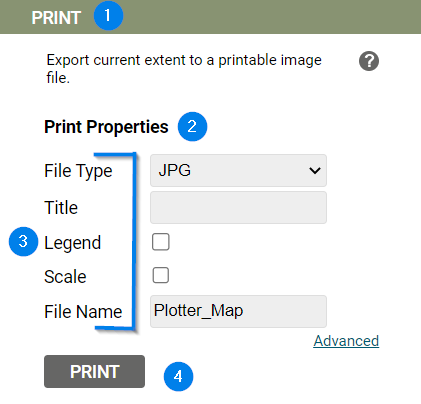Screen dimensions: 421x404
Task: Click the Export current extent description text
Action: click(x=184, y=69)
